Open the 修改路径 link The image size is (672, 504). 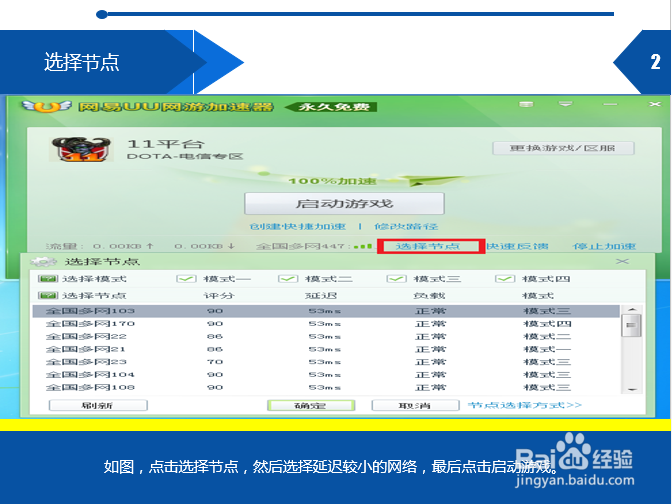tap(406, 226)
